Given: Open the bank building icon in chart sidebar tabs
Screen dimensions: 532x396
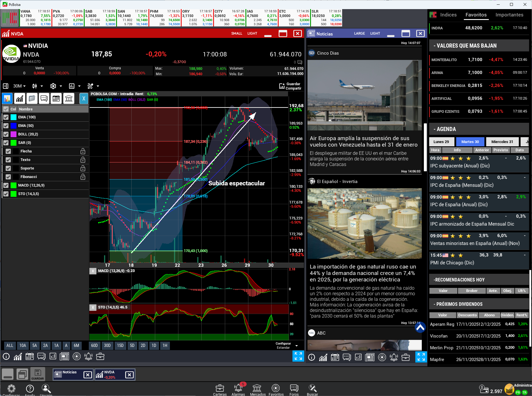Looking at the screenshot, I should 69,98.
